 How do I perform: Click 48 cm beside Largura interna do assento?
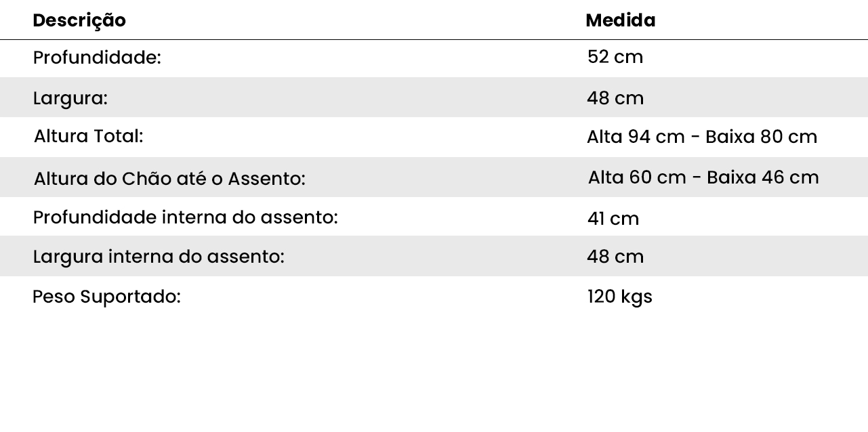point(615,257)
